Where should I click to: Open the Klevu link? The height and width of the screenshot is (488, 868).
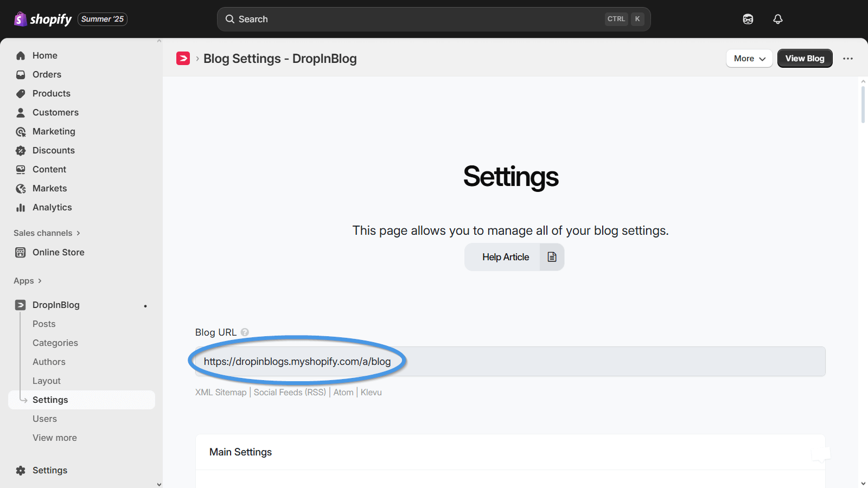click(x=371, y=392)
